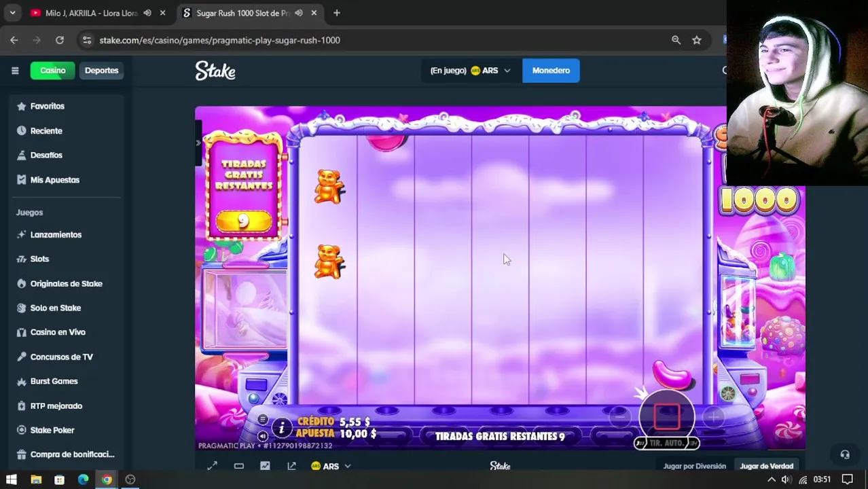
Task: Select Jugar de Verdad mode
Action: 766,466
